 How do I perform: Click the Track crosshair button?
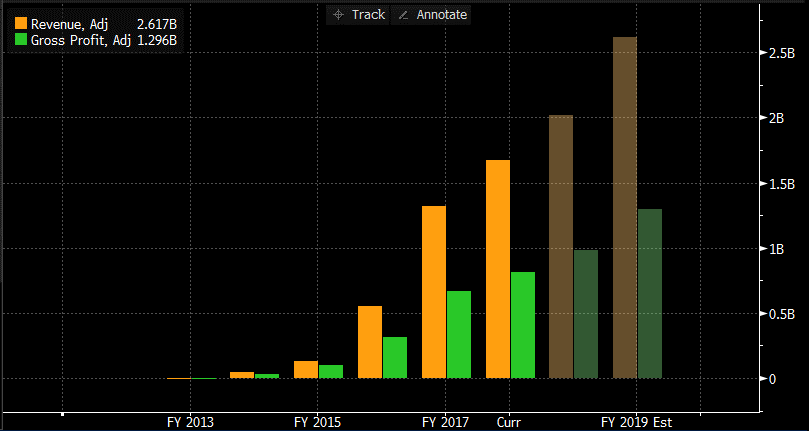click(x=358, y=15)
